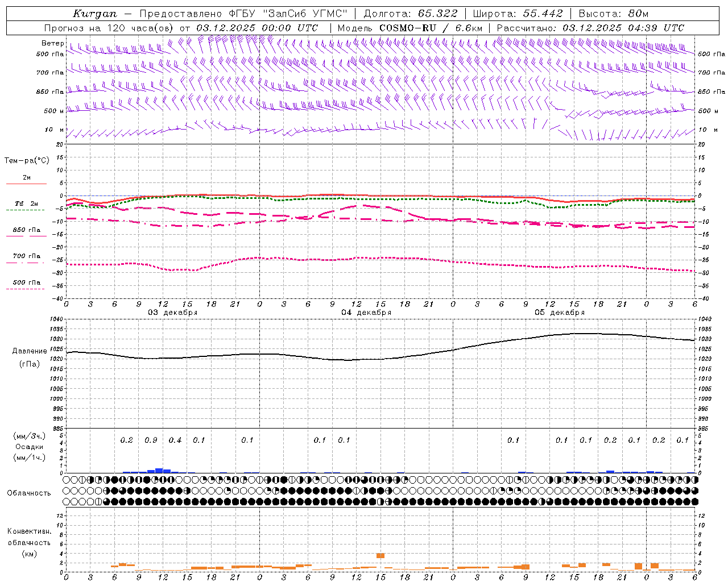
Task: Click the 'Конвективн.' convective cloud label
Action: (x=29, y=531)
